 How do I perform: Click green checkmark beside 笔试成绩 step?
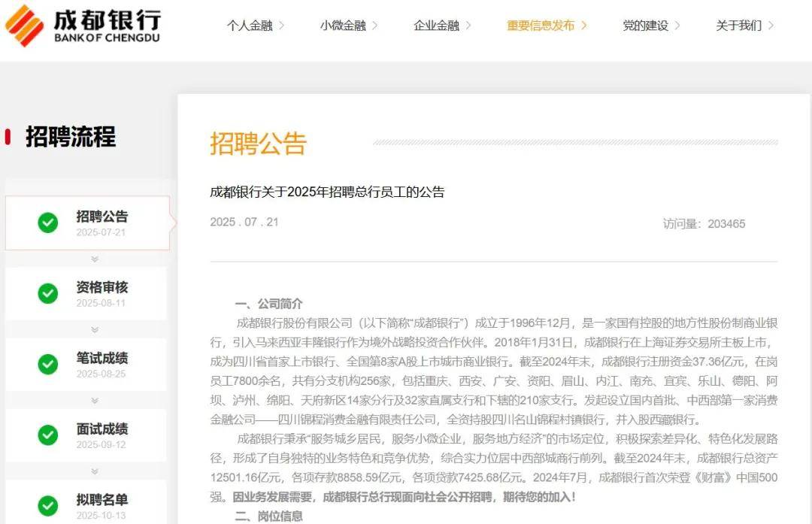coord(48,365)
